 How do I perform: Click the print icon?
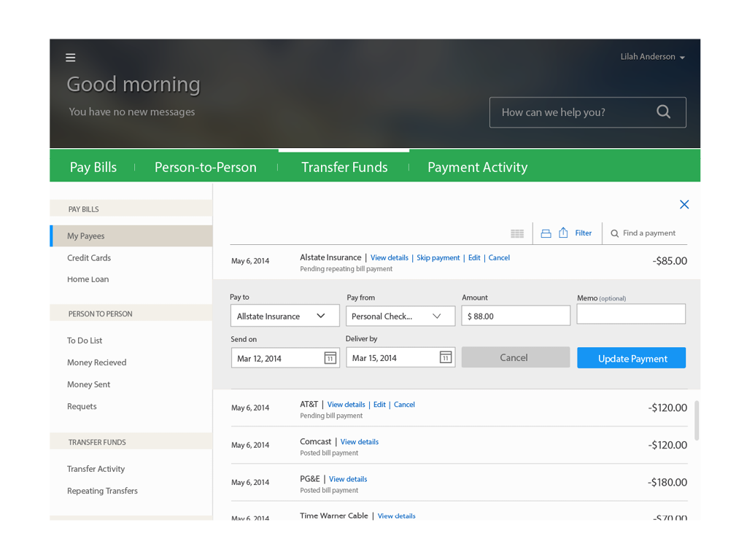546,233
